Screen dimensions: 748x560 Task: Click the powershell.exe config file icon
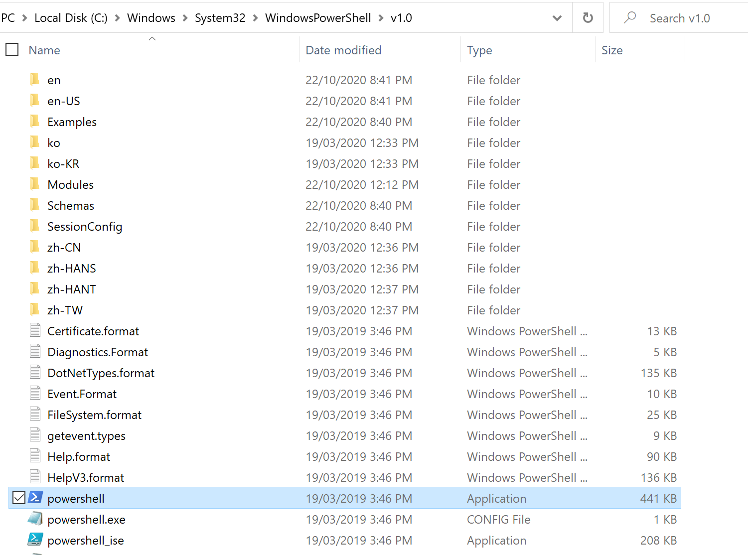(x=35, y=519)
